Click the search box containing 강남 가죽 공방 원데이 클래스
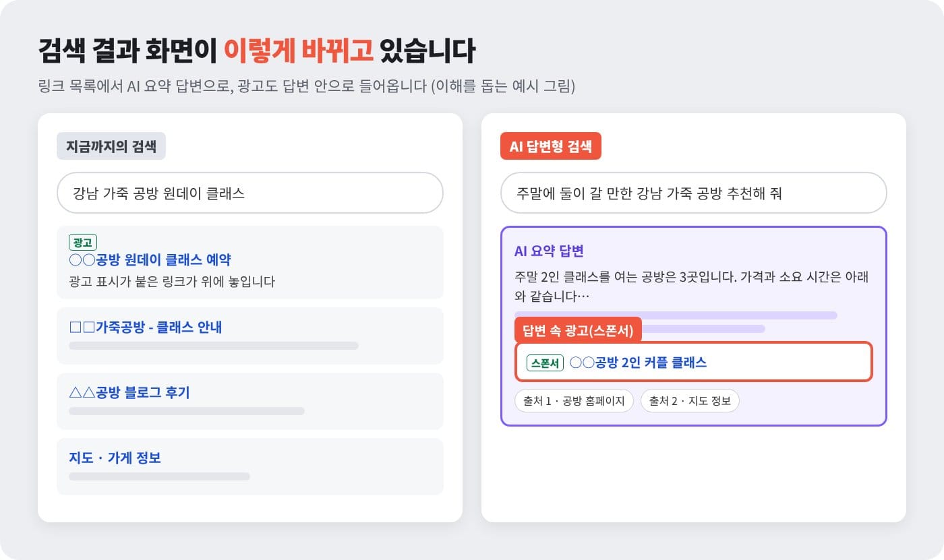This screenshot has width=944, height=560. pos(249,193)
